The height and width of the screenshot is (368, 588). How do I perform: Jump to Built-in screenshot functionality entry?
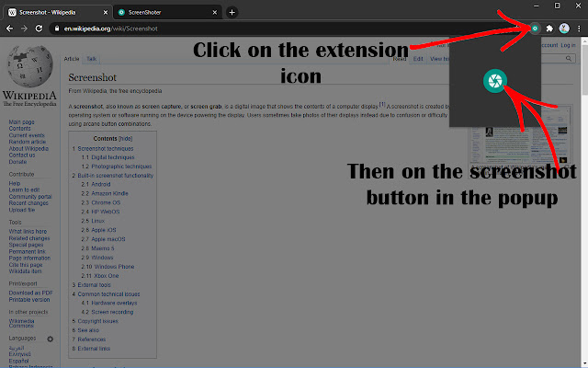click(x=112, y=176)
